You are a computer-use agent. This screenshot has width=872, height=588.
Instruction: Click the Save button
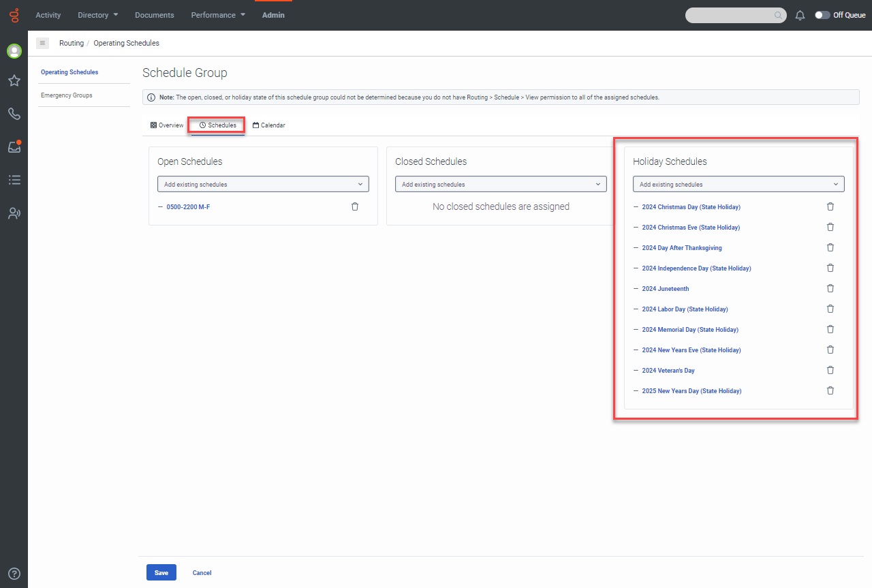(161, 572)
